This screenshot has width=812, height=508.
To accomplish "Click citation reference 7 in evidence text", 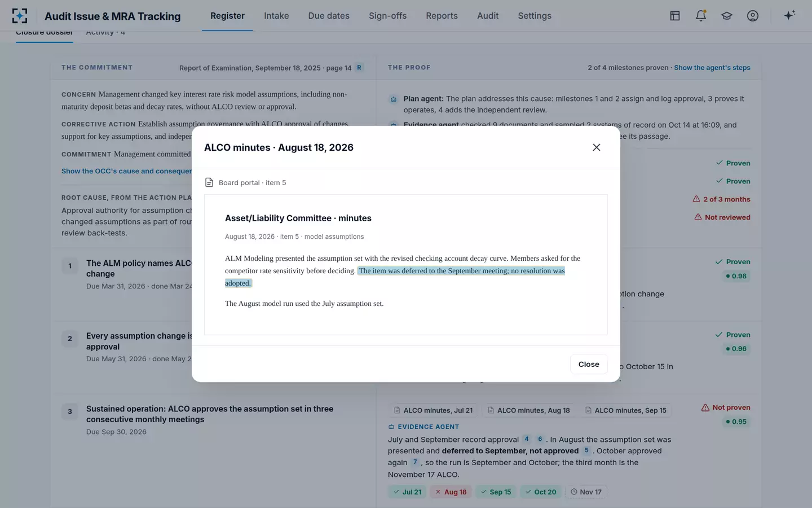I will coord(415,462).
